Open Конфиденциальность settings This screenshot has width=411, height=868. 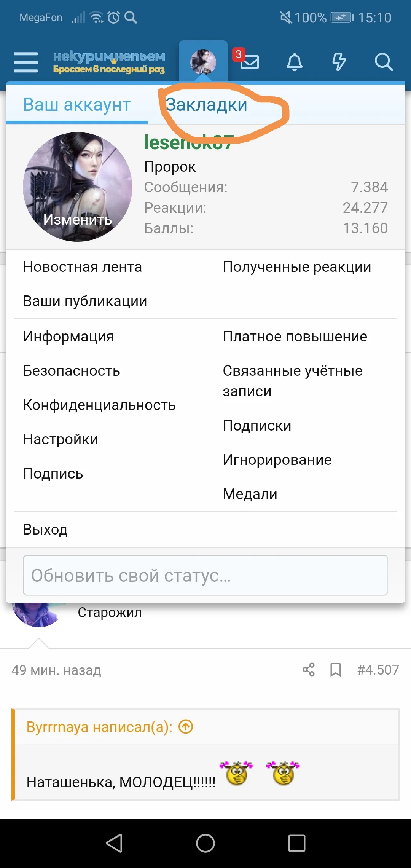pyautogui.click(x=99, y=405)
